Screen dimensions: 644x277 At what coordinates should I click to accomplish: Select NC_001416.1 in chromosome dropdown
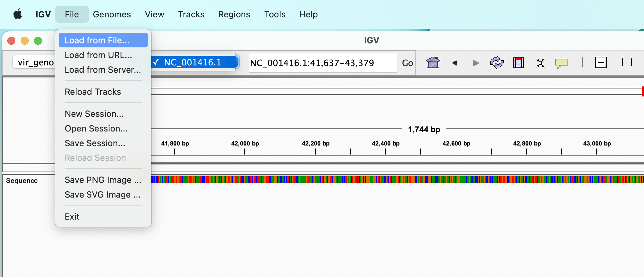193,62
